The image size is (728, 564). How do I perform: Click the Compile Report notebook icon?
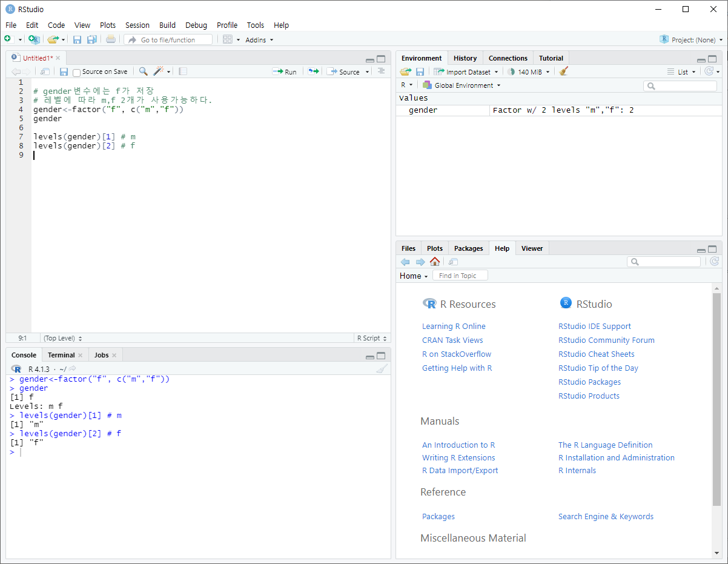[x=183, y=71]
